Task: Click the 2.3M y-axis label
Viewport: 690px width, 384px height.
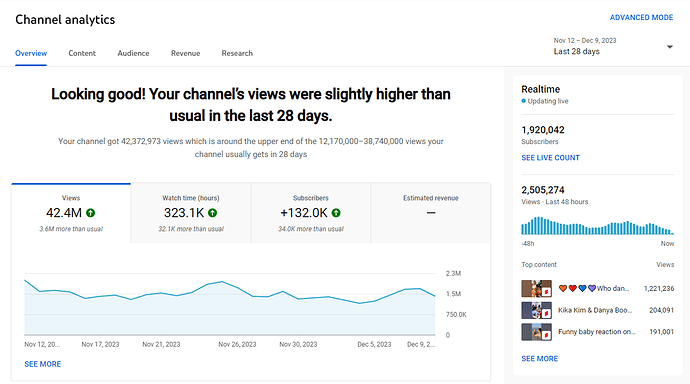Action: coord(453,274)
